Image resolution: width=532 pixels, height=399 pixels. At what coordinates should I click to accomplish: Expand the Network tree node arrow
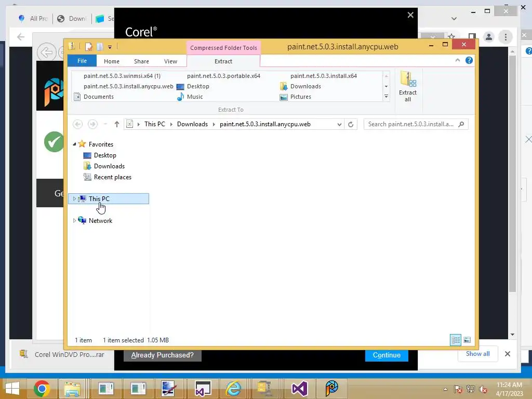tap(74, 220)
